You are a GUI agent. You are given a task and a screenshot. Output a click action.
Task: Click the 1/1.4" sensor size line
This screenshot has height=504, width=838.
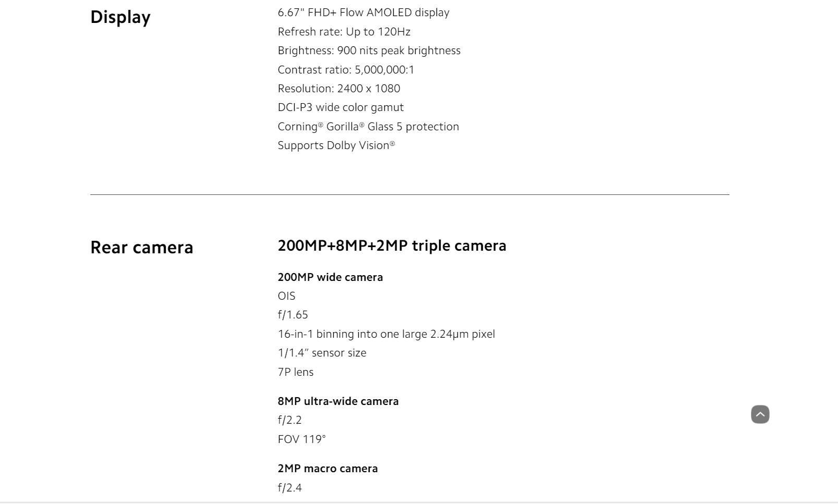[322, 353]
